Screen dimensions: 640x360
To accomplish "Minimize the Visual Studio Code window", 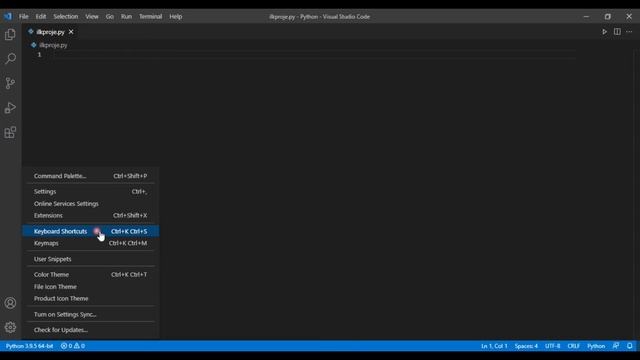I will 586,17.
